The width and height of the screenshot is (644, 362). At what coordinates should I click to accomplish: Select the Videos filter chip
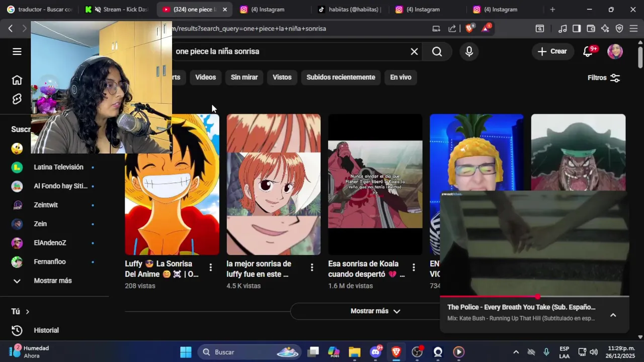pos(205,77)
